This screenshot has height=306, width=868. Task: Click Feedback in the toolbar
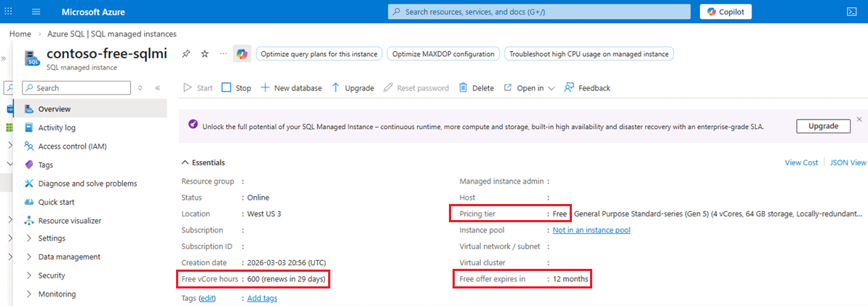point(587,88)
